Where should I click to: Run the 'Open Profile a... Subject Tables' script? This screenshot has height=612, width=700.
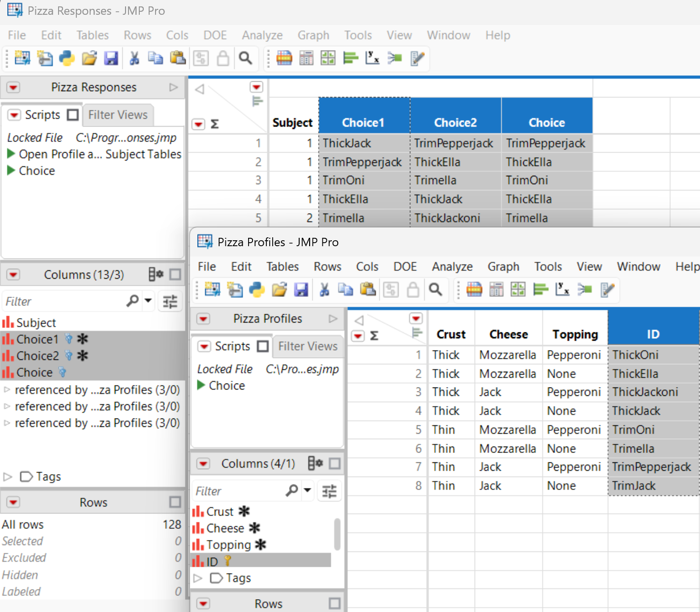11,154
